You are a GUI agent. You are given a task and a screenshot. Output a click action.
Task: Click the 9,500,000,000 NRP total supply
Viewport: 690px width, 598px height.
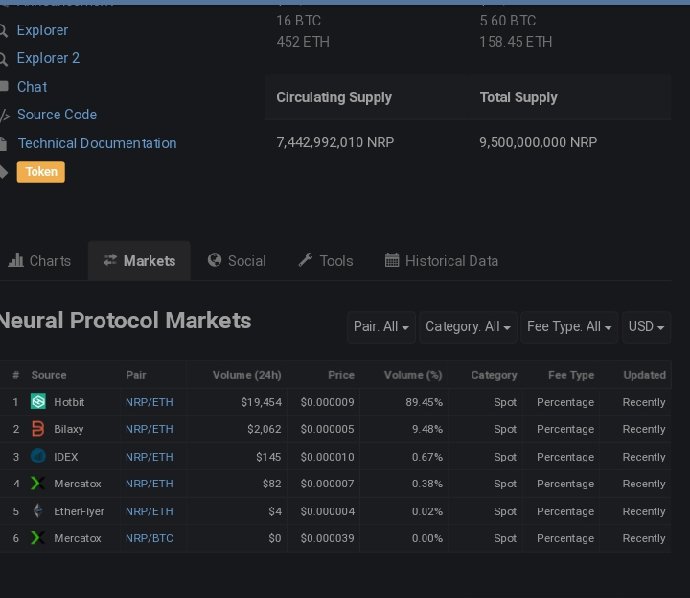[538, 142]
